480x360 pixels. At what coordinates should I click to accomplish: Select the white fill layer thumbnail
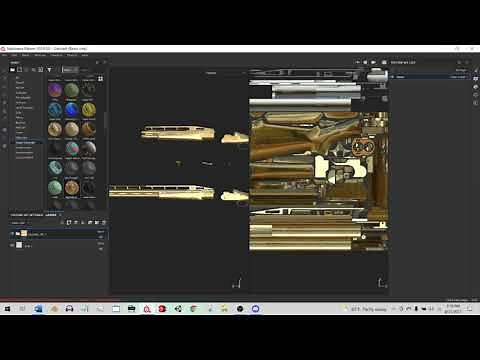click(x=19, y=245)
